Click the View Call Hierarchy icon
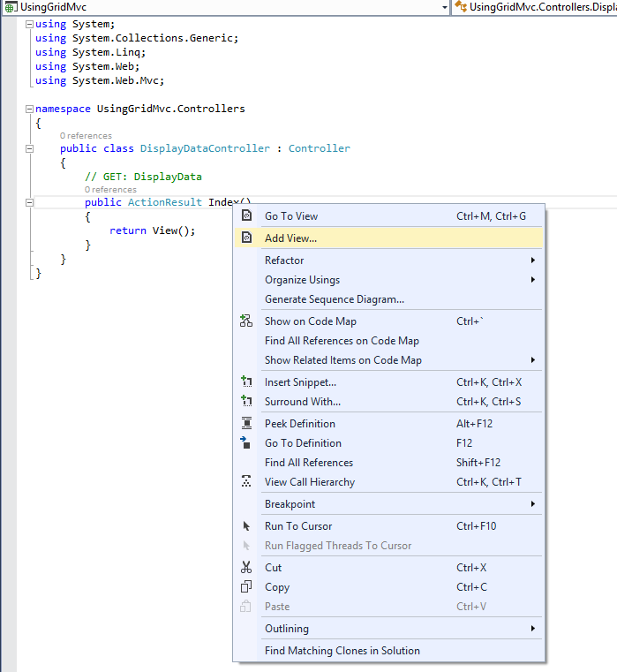The height and width of the screenshot is (672, 617). (246, 481)
